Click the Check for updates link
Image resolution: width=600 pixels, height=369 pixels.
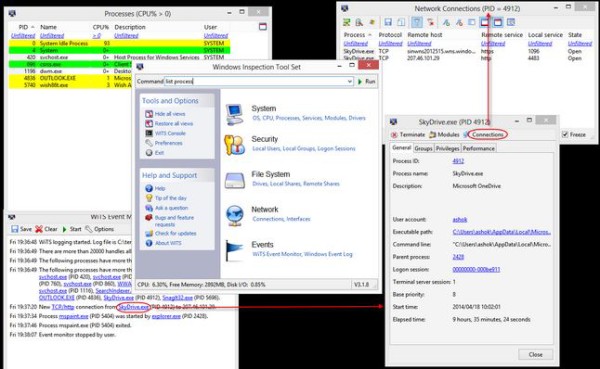coord(175,233)
